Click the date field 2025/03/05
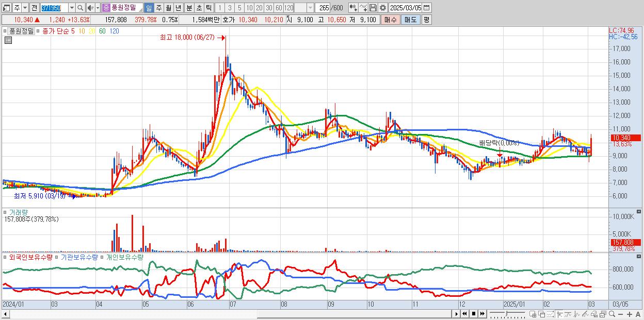Screen dimensions: 644x320 [x=406, y=8]
